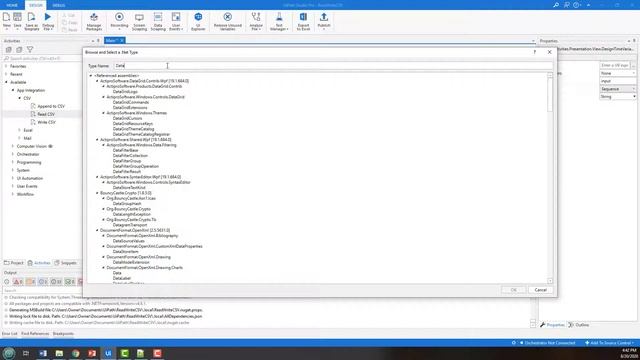Click the Cancel button in dialog
Screen dimensions: 640x360
click(540, 290)
